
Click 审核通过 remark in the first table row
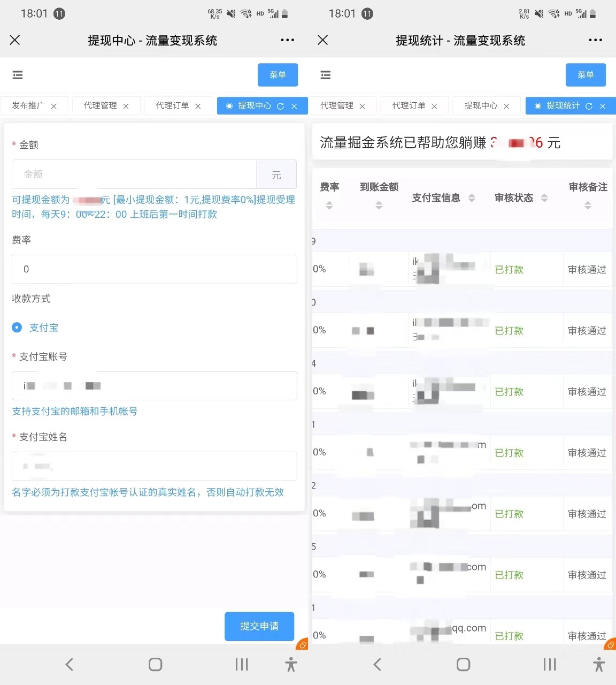coord(587,270)
